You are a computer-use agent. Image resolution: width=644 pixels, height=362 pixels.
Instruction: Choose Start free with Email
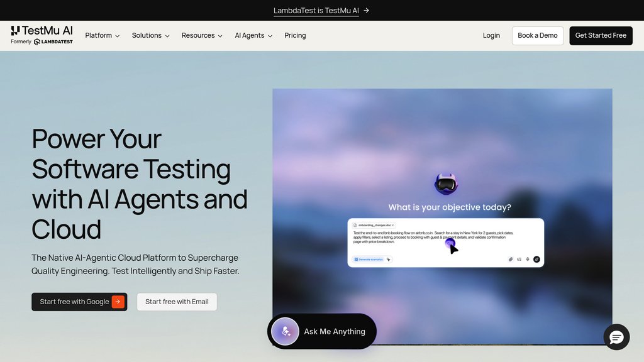coord(177,302)
